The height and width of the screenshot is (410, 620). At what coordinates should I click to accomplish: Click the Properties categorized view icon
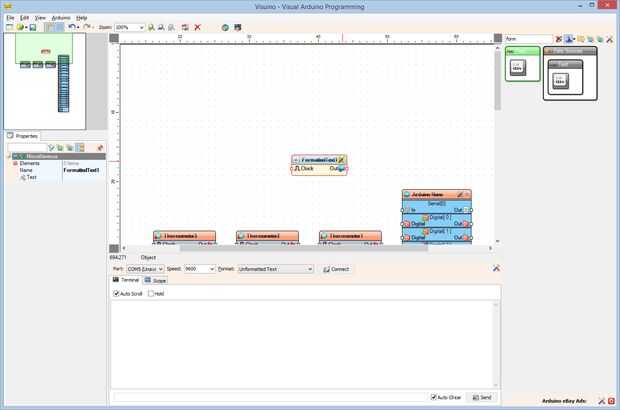pos(80,148)
